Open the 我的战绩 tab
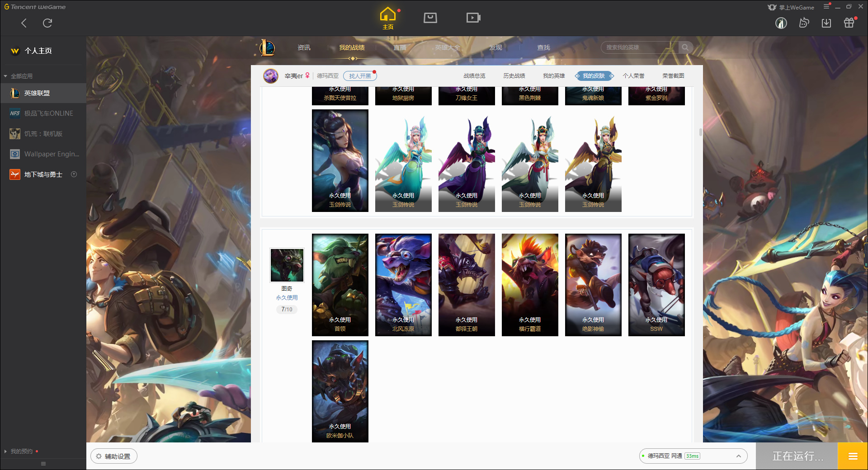The width and height of the screenshot is (868, 470). (352, 47)
